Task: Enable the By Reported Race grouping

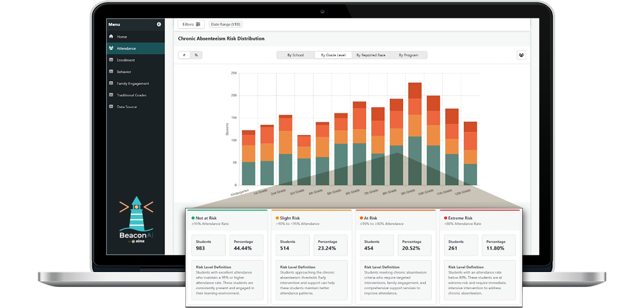Action: tap(371, 55)
